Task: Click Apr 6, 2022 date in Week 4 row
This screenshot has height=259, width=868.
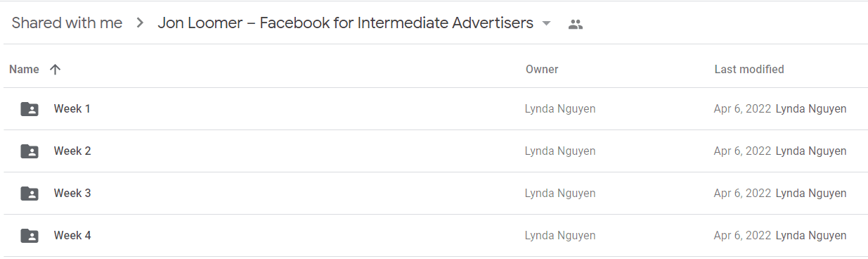Action: click(x=742, y=236)
